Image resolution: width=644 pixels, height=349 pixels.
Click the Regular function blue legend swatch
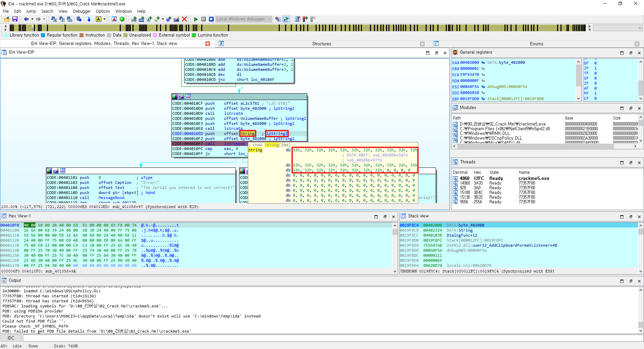click(43, 35)
